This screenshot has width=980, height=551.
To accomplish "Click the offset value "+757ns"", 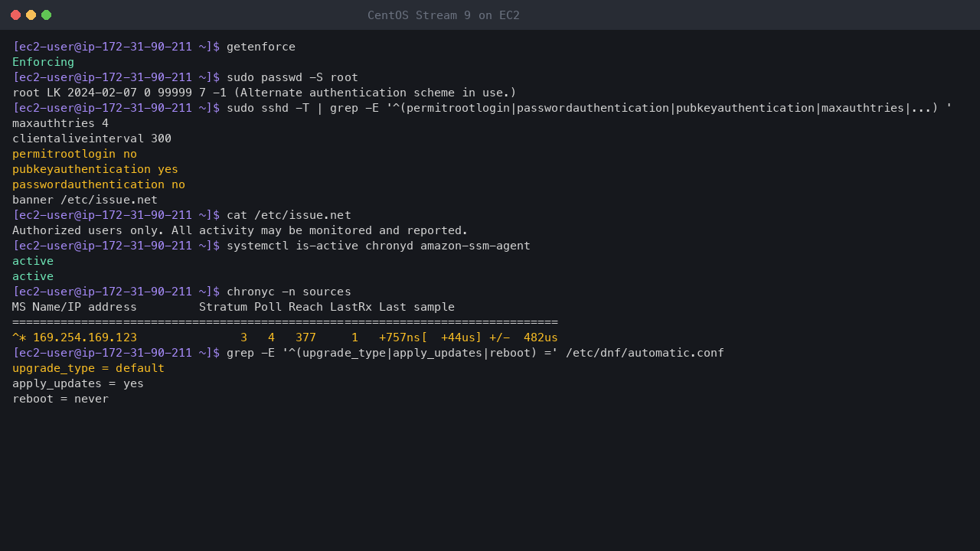I will click(400, 337).
